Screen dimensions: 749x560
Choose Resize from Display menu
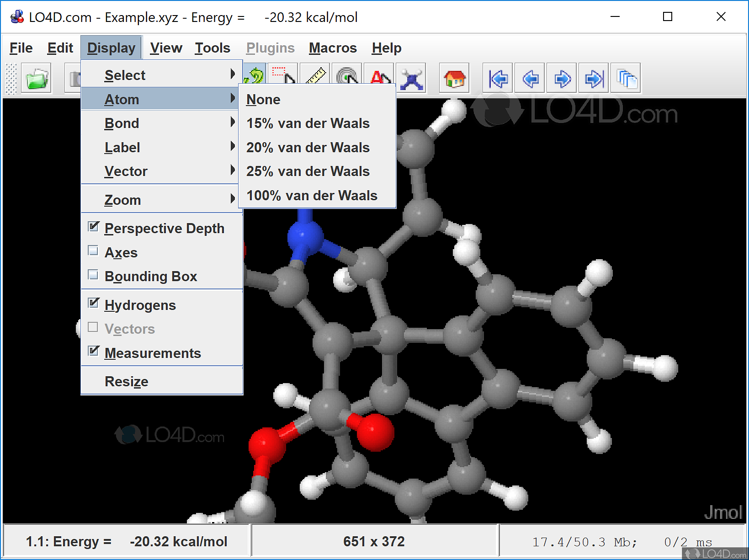click(x=162, y=381)
